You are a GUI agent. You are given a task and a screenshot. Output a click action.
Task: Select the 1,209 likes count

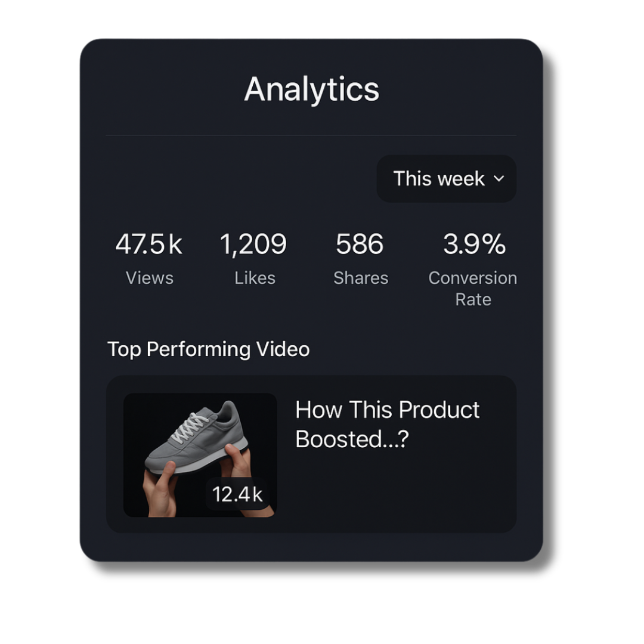[253, 244]
